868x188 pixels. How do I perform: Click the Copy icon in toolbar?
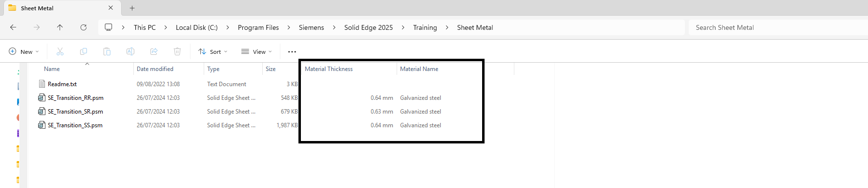click(x=84, y=51)
